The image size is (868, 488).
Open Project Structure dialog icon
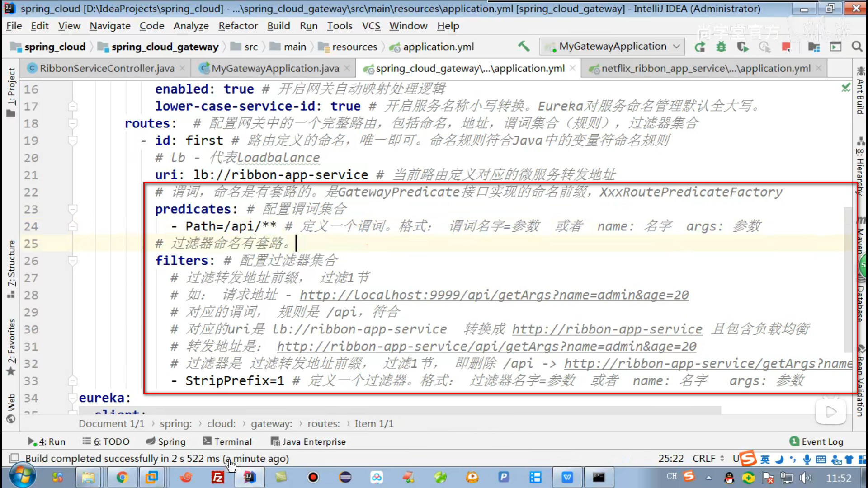coord(814,47)
